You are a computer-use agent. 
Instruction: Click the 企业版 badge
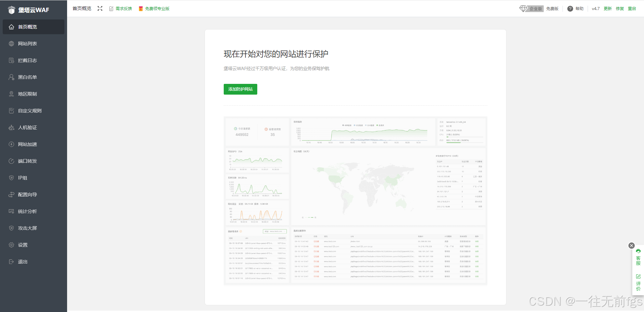pos(536,9)
